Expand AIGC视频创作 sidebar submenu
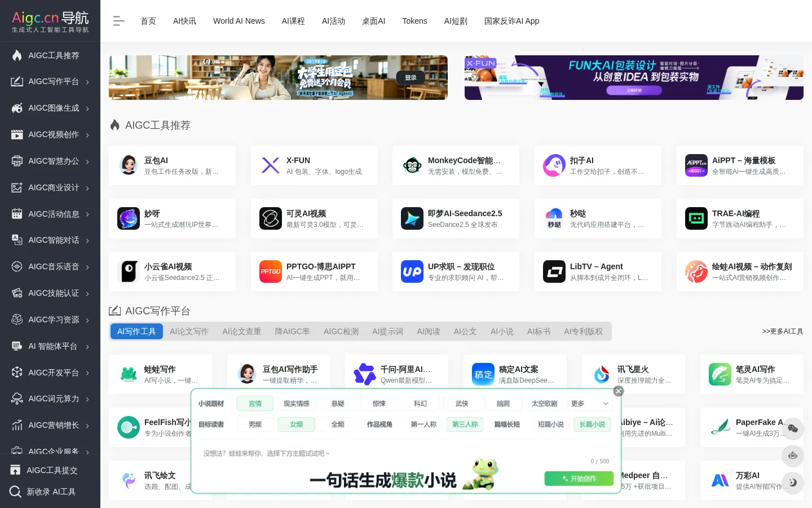The width and height of the screenshot is (812, 508). point(87,135)
